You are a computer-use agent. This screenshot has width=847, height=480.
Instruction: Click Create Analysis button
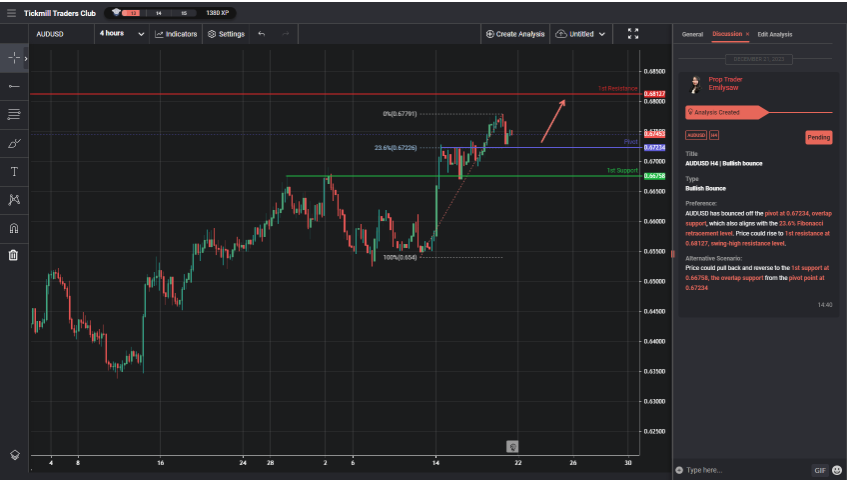515,34
